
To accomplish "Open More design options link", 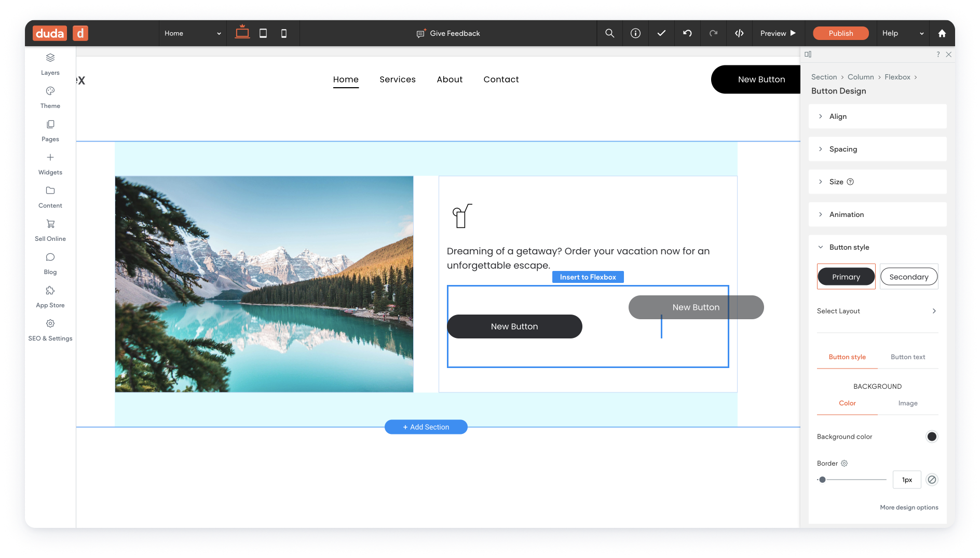I will (909, 508).
